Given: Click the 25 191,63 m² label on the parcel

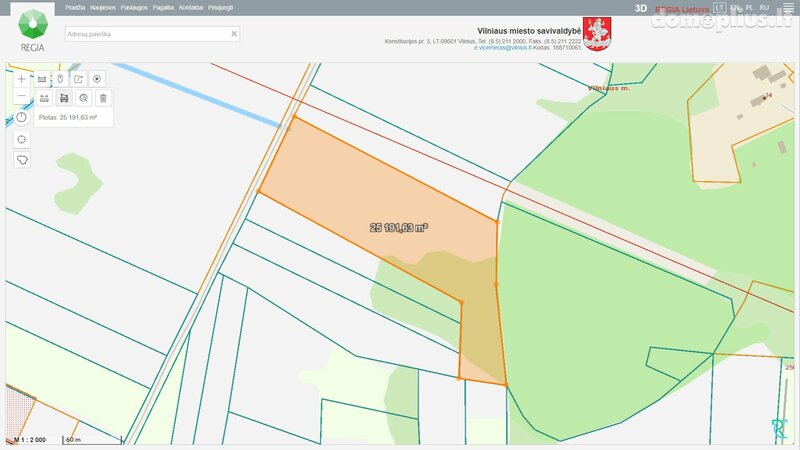Looking at the screenshot, I should click(x=398, y=228).
